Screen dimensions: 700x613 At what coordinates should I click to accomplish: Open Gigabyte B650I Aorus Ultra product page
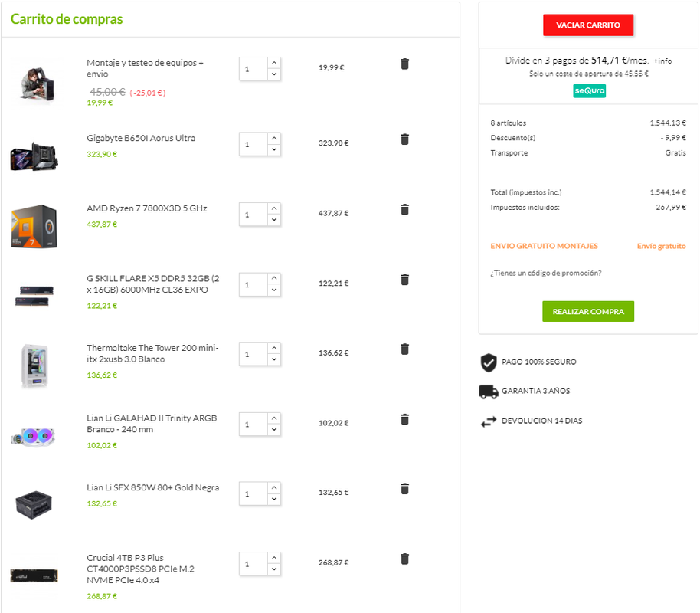point(141,138)
